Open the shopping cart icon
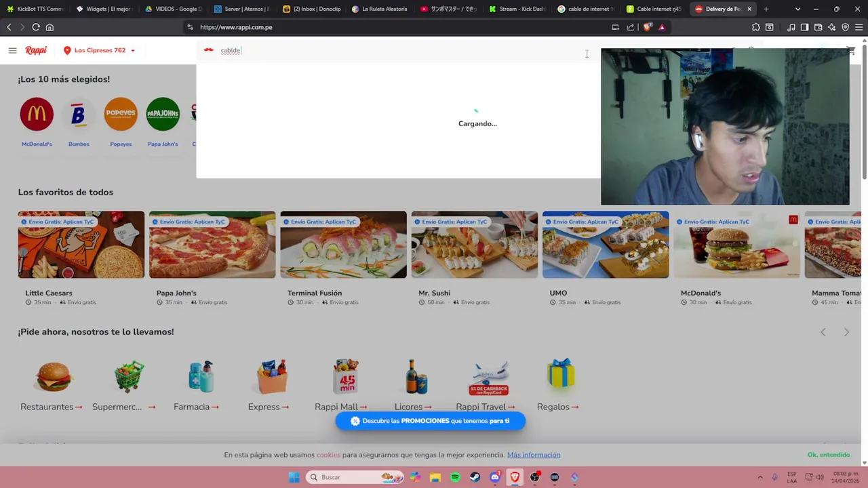Image resolution: width=868 pixels, height=488 pixels. pos(851,51)
